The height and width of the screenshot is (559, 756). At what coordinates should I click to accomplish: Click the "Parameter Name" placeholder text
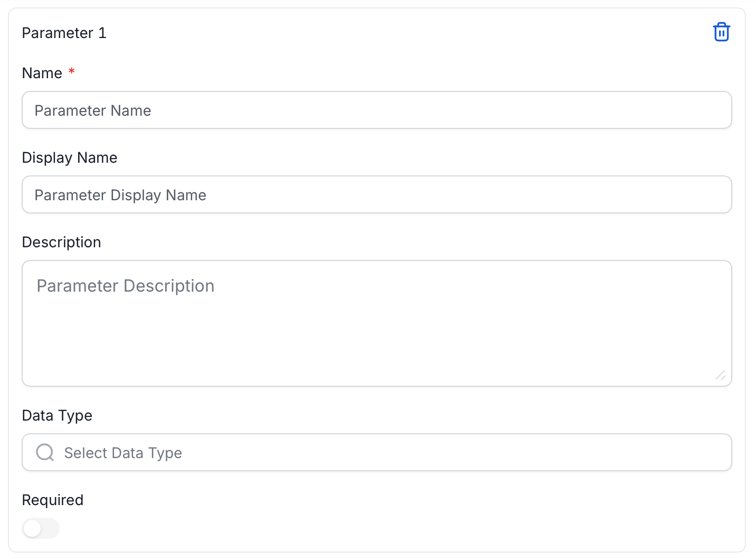pyautogui.click(x=93, y=110)
